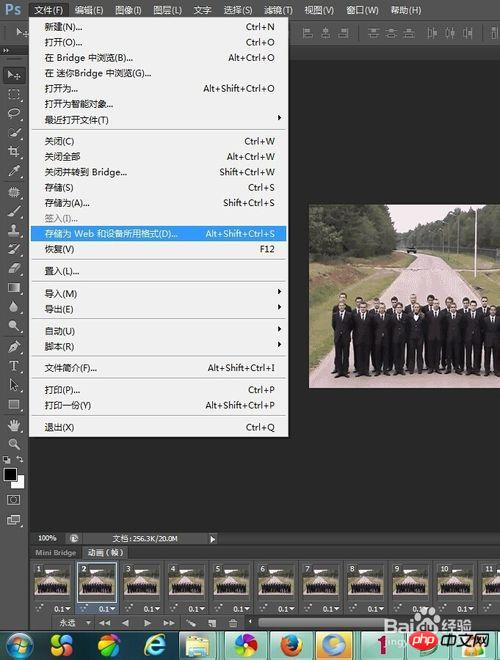Screen dimensions: 500x660
Task: Jump to the first animation frame
Action: (x=104, y=623)
